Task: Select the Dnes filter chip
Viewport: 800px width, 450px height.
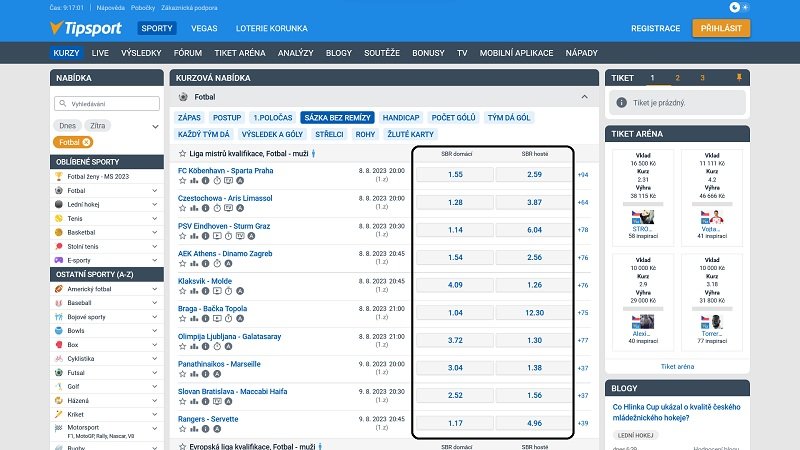Action: [67, 126]
